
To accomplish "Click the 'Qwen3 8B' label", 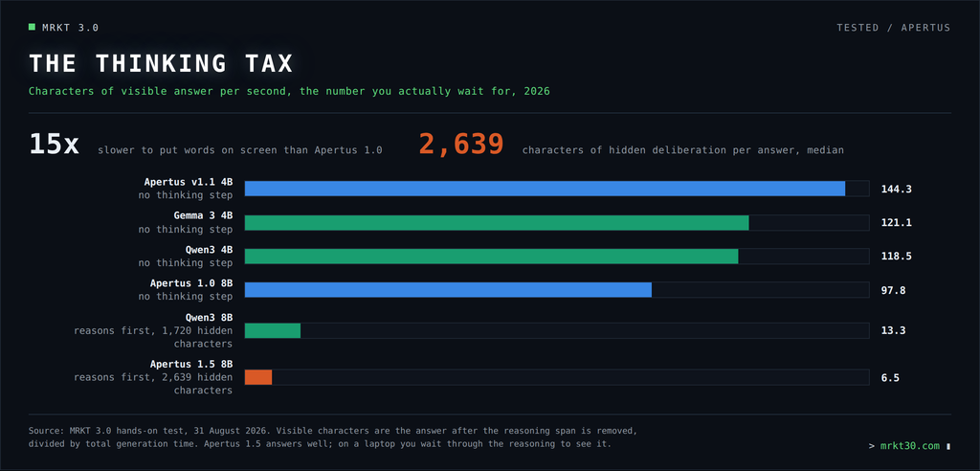I will click(x=209, y=317).
